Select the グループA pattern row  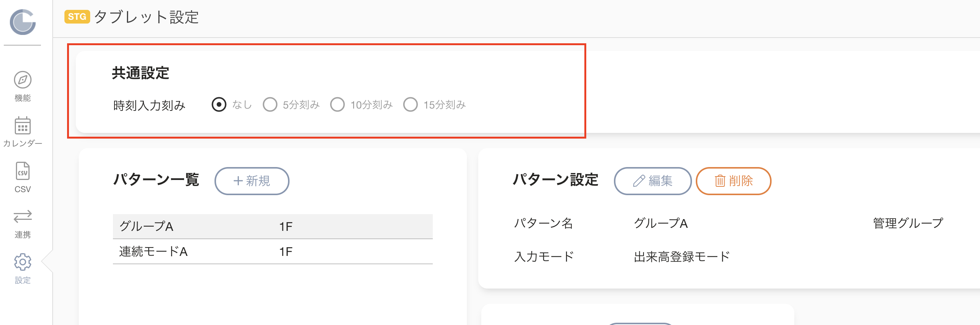(273, 226)
